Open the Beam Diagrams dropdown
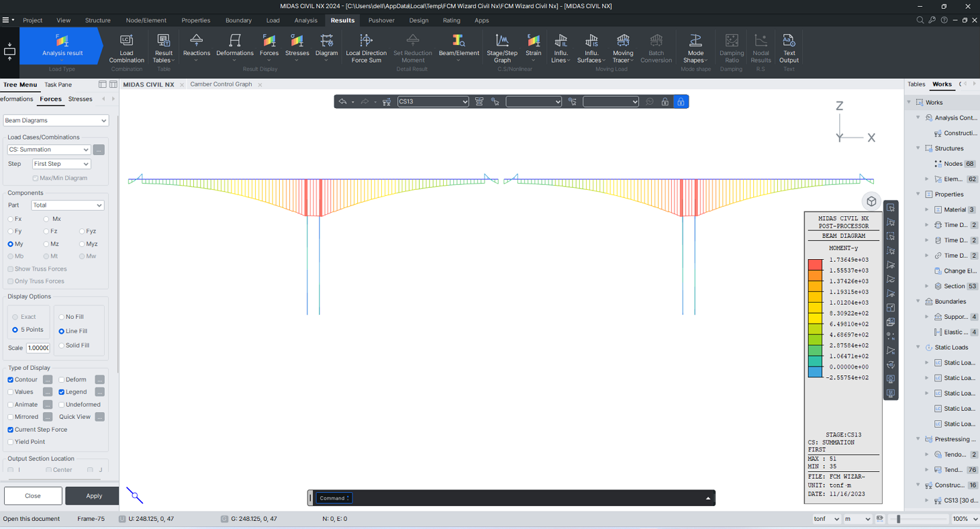 pos(56,120)
